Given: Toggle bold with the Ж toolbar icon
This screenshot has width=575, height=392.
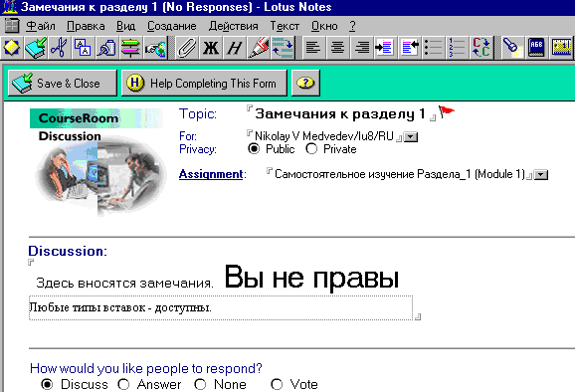Looking at the screenshot, I should tap(211, 48).
